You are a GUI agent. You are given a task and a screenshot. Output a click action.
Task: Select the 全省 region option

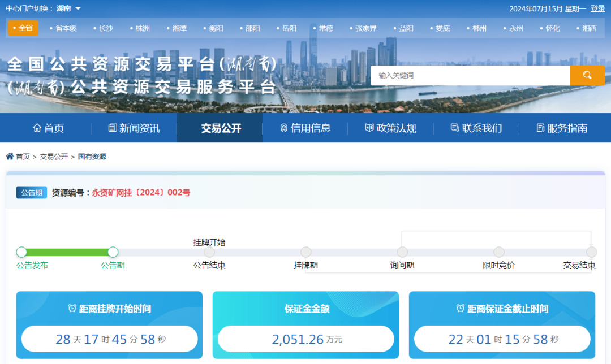click(23, 28)
